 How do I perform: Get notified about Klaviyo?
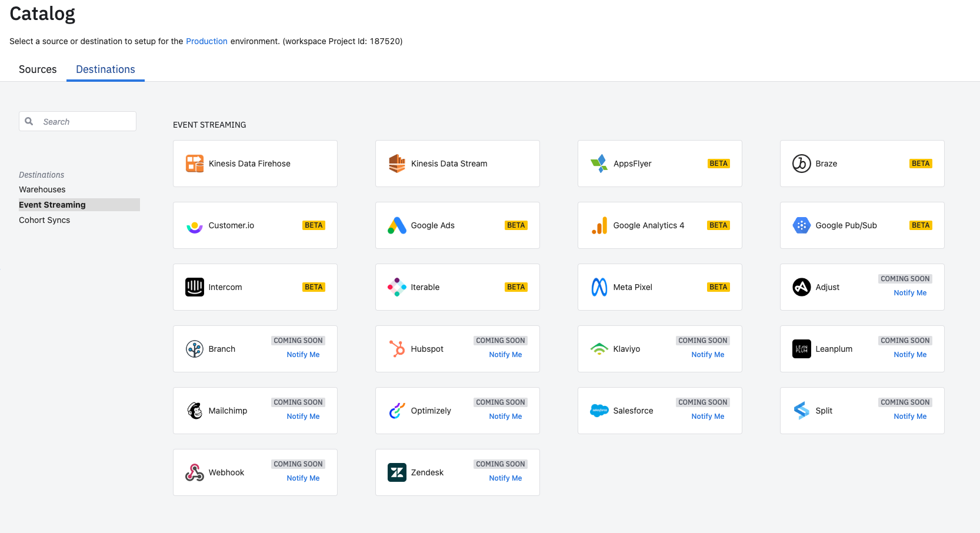pyautogui.click(x=708, y=355)
